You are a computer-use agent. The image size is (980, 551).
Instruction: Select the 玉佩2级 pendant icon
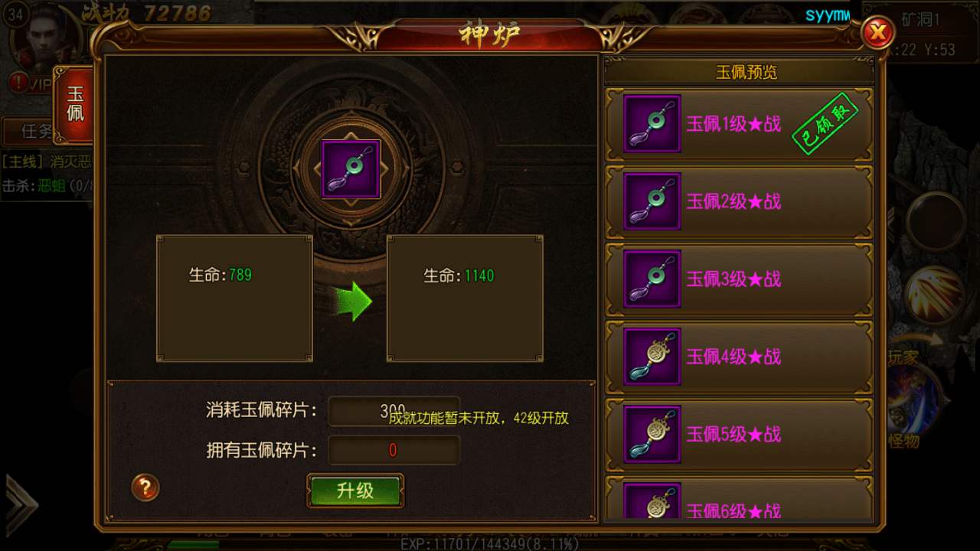[652, 201]
